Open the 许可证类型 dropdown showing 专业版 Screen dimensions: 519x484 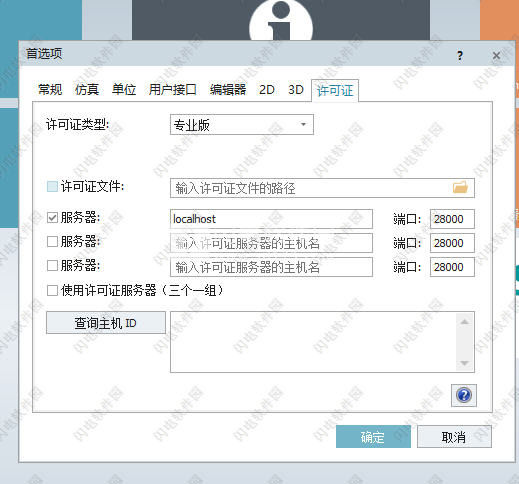[x=242, y=125]
